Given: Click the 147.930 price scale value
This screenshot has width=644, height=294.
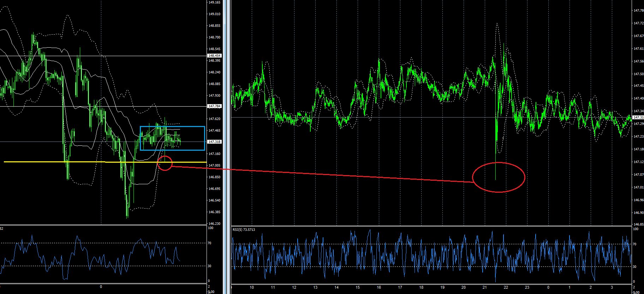Looking at the screenshot, I should 214,96.
